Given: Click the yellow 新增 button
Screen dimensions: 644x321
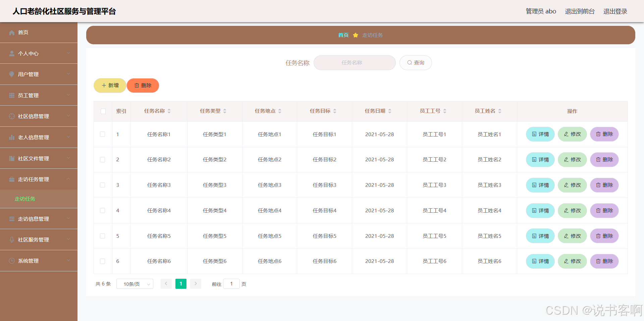Looking at the screenshot, I should (x=110, y=86).
